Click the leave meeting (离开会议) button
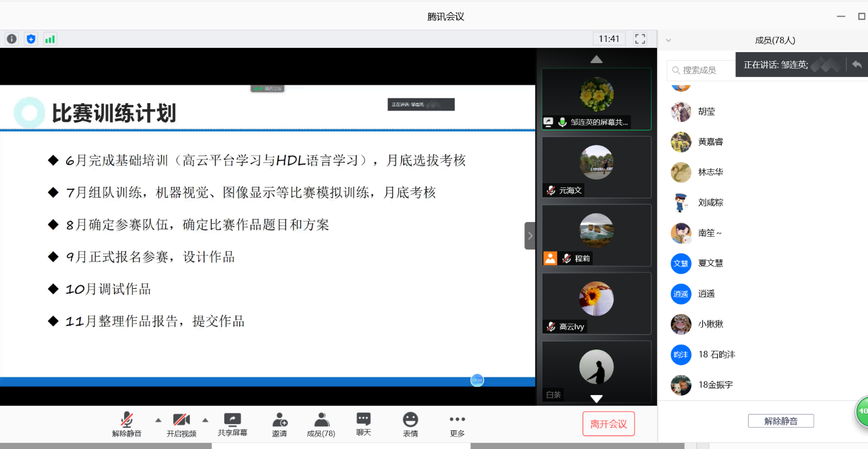 pyautogui.click(x=608, y=424)
